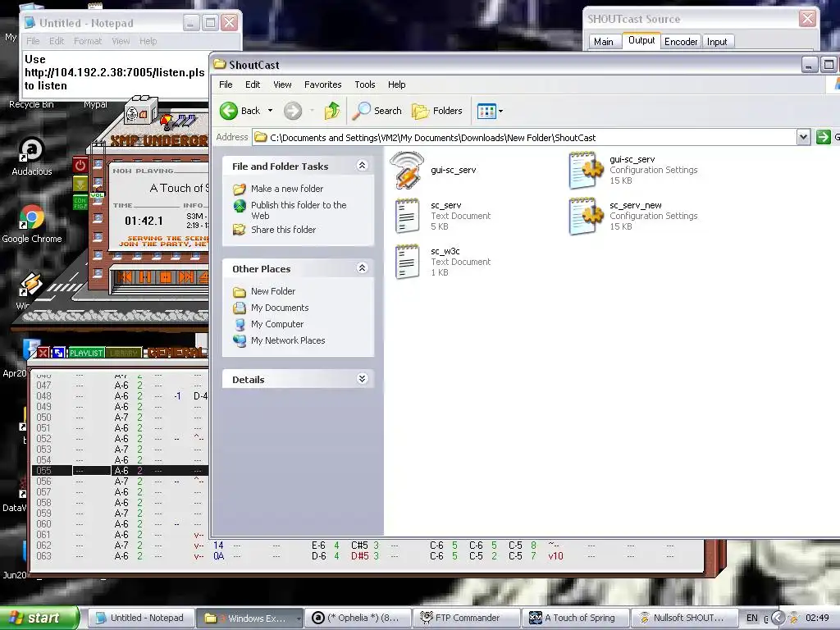This screenshot has width=840, height=630.
Task: Click the green Go arrow button
Action: point(823,137)
